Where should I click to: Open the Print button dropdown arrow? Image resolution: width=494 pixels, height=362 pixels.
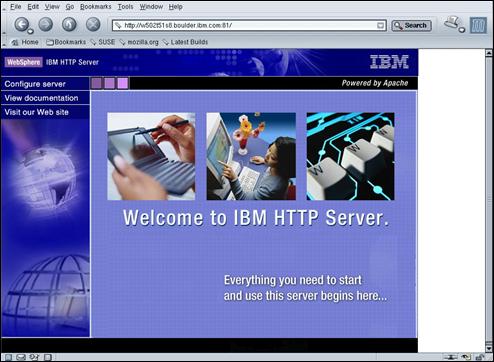tap(462, 30)
